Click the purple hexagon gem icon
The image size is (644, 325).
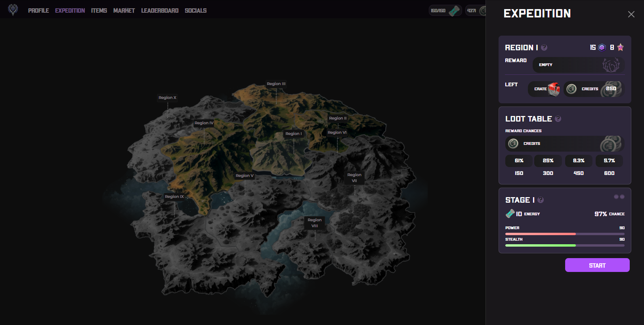tap(602, 48)
